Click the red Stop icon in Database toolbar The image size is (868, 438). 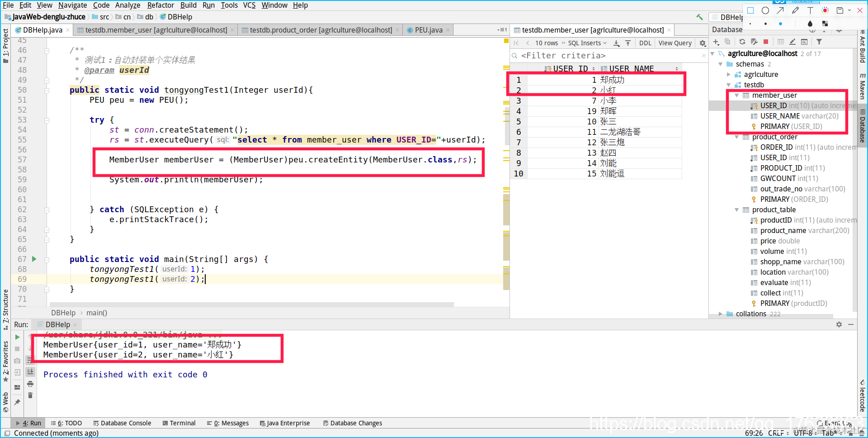[766, 42]
